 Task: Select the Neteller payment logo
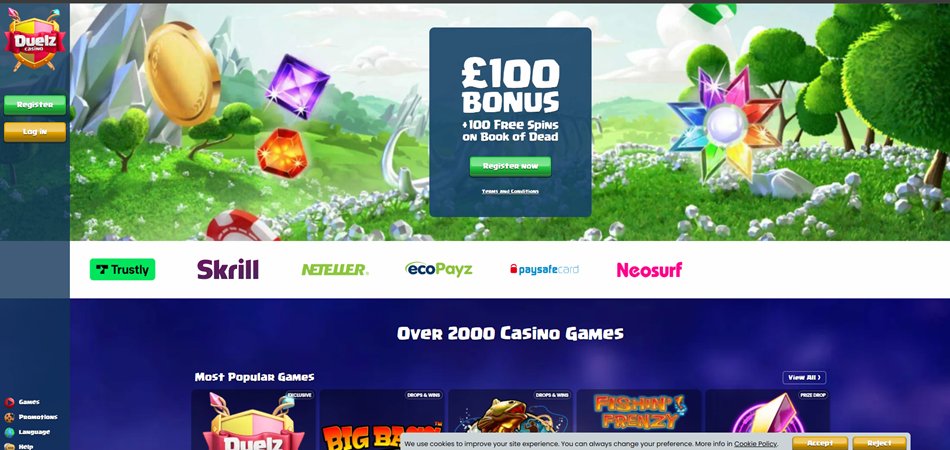point(334,270)
